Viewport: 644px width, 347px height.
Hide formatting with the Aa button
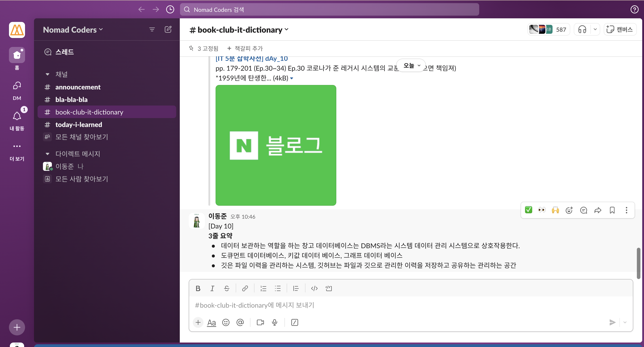(x=212, y=322)
